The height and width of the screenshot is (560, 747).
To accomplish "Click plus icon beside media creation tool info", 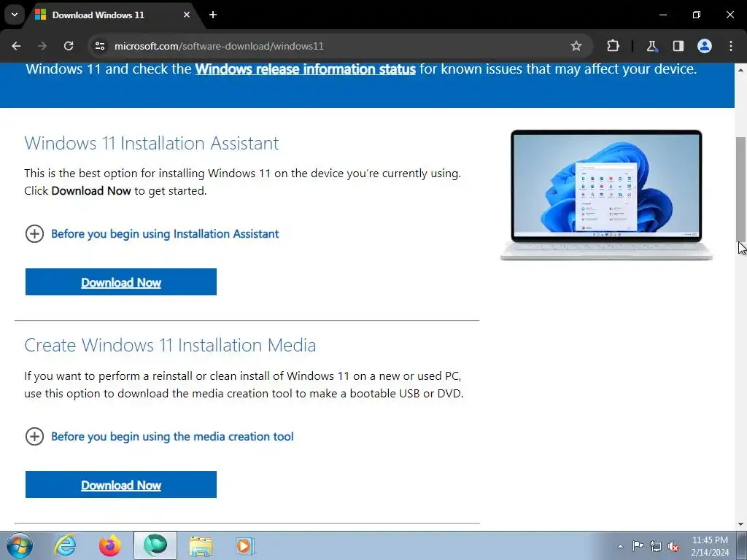I will point(34,436).
